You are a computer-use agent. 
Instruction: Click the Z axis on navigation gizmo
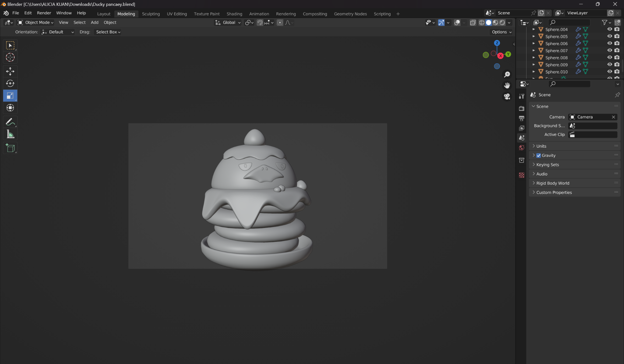[x=497, y=43]
